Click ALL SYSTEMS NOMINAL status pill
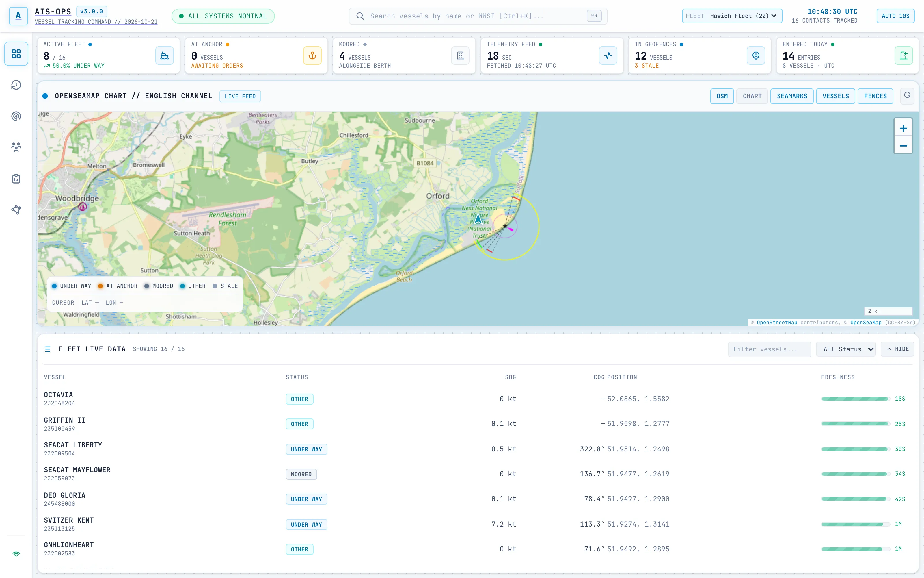This screenshot has width=924, height=578. (x=223, y=16)
